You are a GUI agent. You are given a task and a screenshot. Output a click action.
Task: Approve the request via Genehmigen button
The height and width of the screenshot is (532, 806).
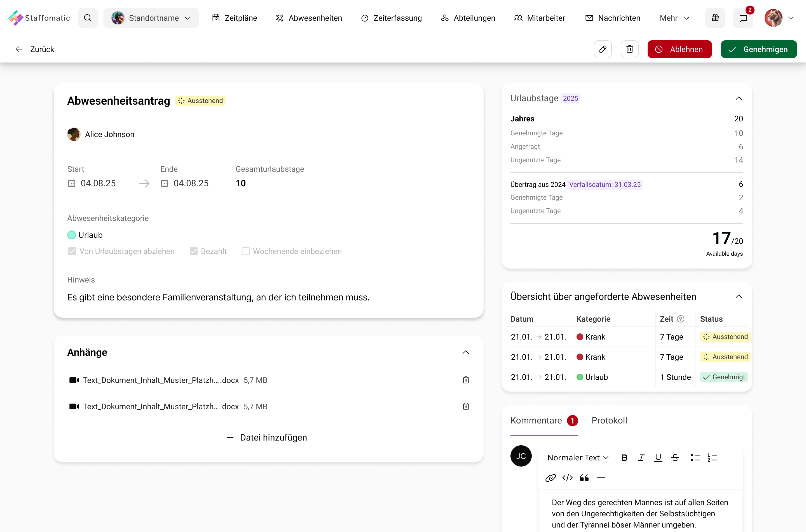(x=759, y=49)
